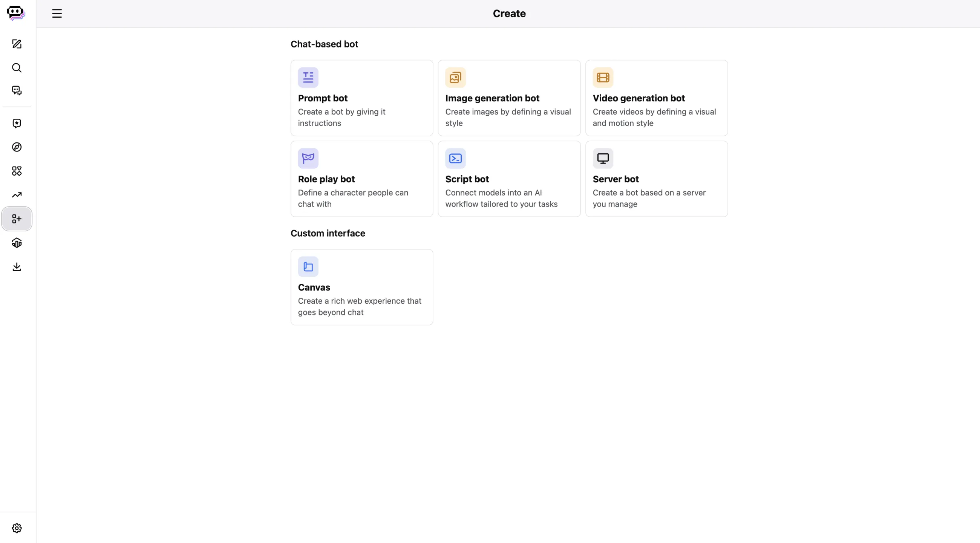
Task: Click the Role play bot mask icon
Action: [x=308, y=159]
